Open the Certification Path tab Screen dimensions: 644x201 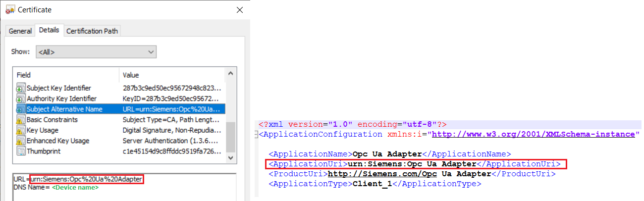point(92,31)
